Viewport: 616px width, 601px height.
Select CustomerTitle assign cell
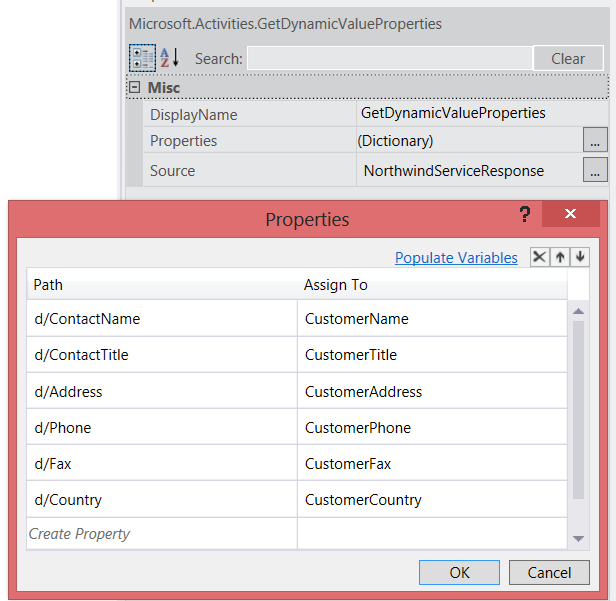(x=432, y=355)
